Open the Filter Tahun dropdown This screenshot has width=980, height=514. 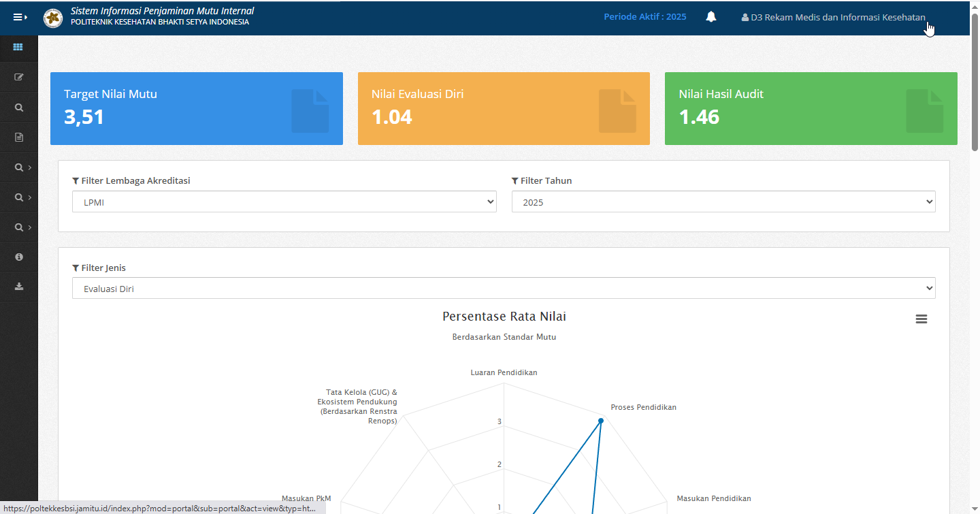[x=723, y=202]
